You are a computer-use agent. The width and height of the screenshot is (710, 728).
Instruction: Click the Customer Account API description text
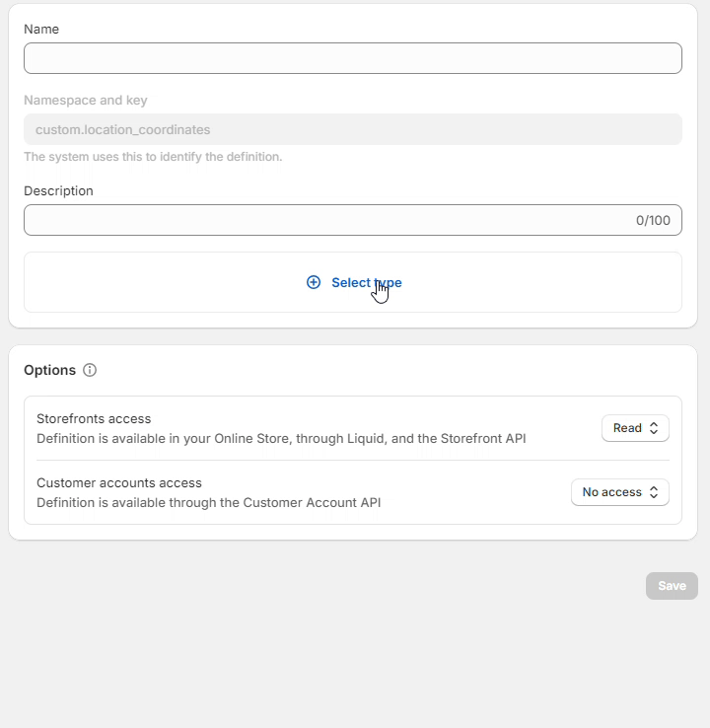[208, 502]
